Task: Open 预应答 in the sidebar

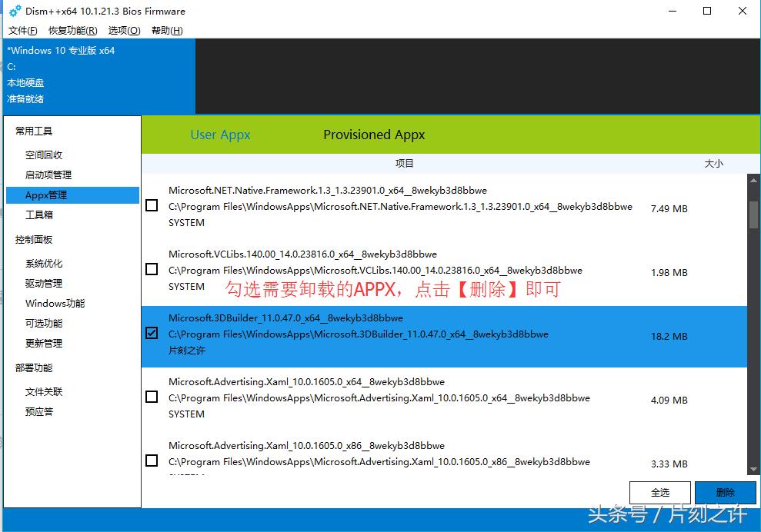Action: (38, 411)
